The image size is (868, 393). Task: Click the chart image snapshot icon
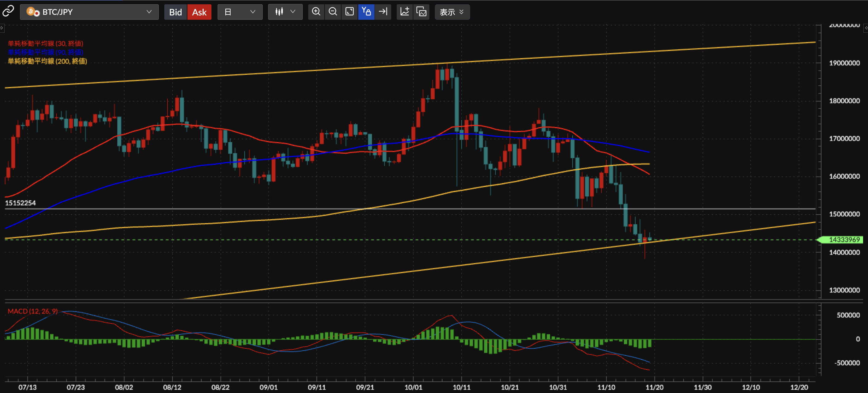(421, 12)
